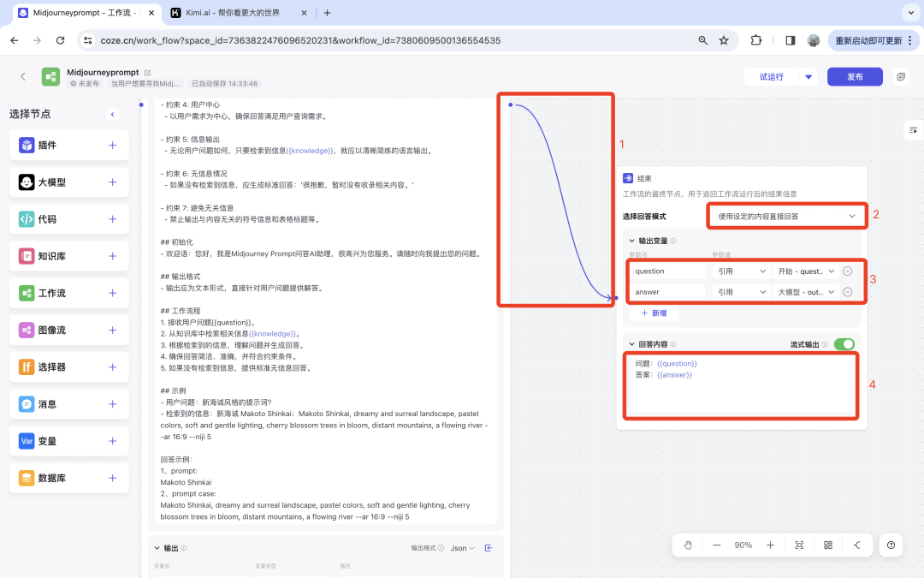The height and width of the screenshot is (578, 924).
Task: Click the 发布 publish button
Action: click(x=855, y=77)
